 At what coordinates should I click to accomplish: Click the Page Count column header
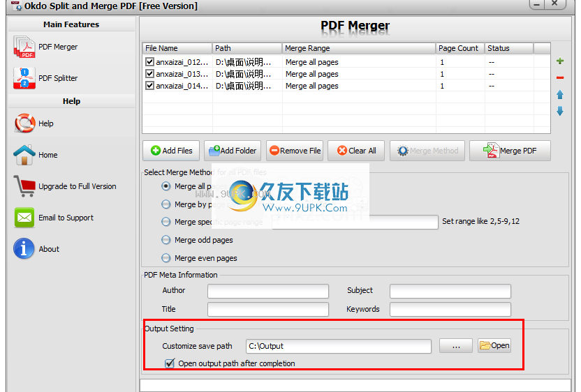460,48
